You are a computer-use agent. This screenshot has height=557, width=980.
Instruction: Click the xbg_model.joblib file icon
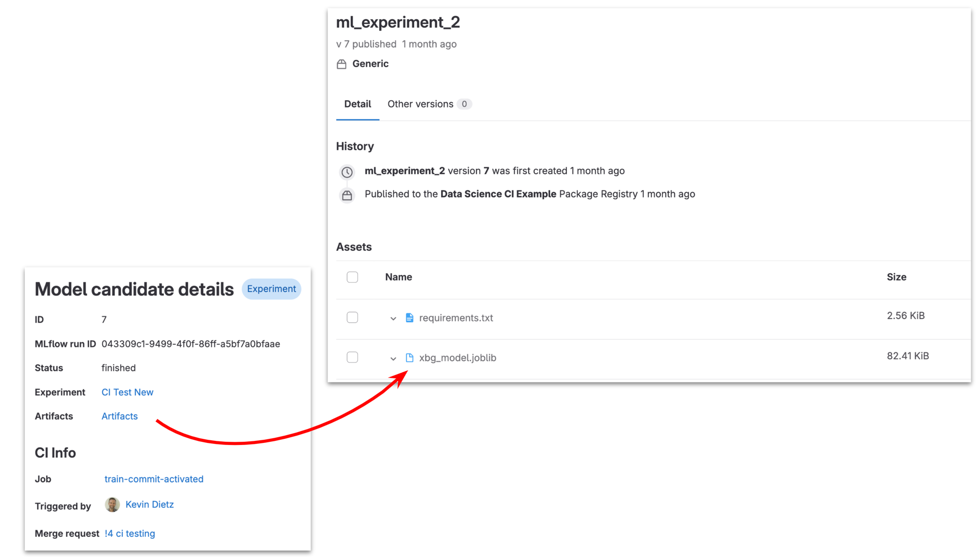click(410, 358)
